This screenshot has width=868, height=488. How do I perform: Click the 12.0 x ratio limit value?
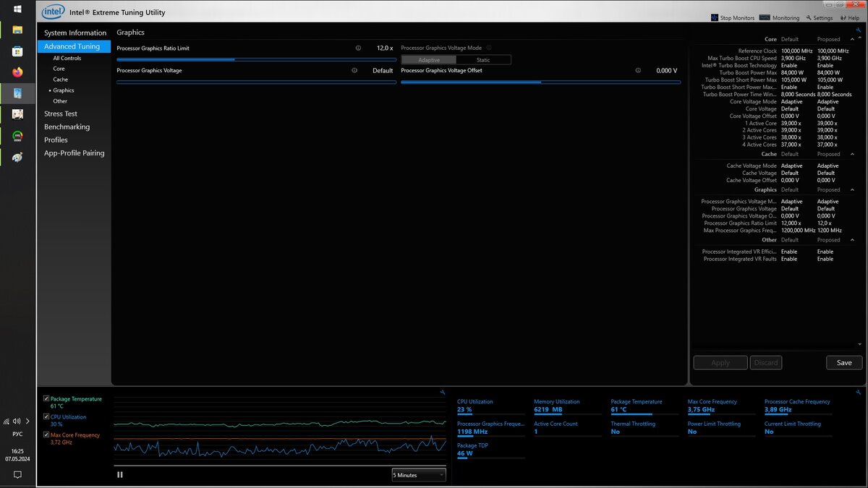(x=385, y=48)
